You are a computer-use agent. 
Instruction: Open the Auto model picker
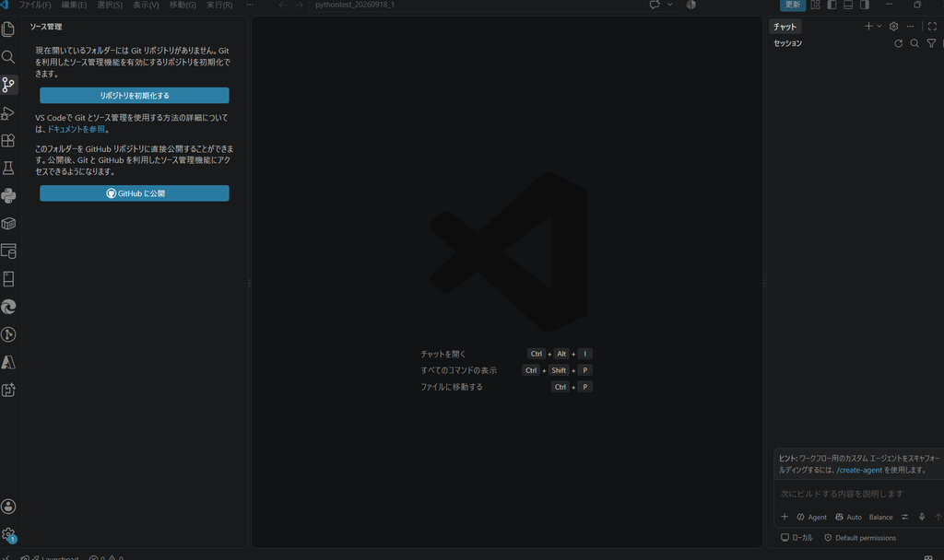[x=848, y=517]
